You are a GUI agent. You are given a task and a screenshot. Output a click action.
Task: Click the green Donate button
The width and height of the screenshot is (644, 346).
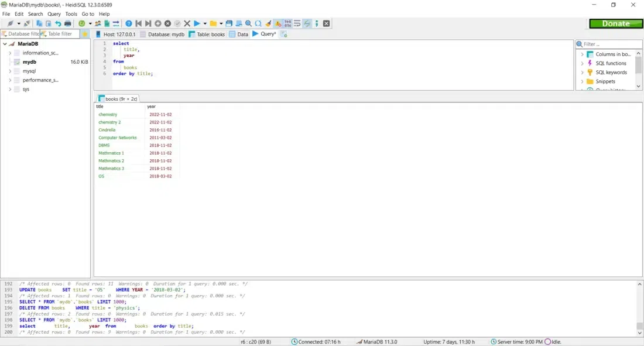(x=616, y=23)
